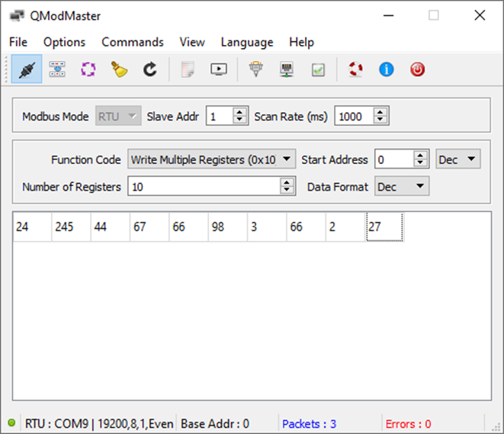Image resolution: width=504 pixels, height=434 pixels.
Task: Increase Slave Addr with up arrow
Action: click(x=239, y=112)
